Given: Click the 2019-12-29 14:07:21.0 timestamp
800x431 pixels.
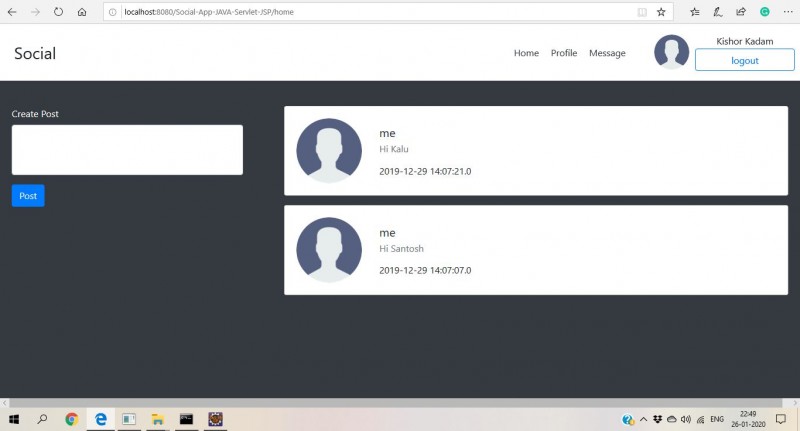Looking at the screenshot, I should (x=425, y=171).
